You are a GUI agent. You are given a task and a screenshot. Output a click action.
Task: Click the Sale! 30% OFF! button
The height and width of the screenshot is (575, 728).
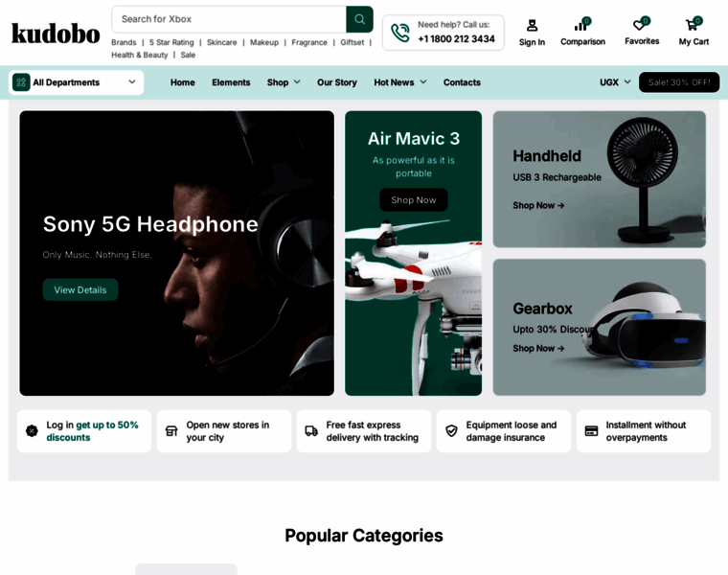click(679, 82)
